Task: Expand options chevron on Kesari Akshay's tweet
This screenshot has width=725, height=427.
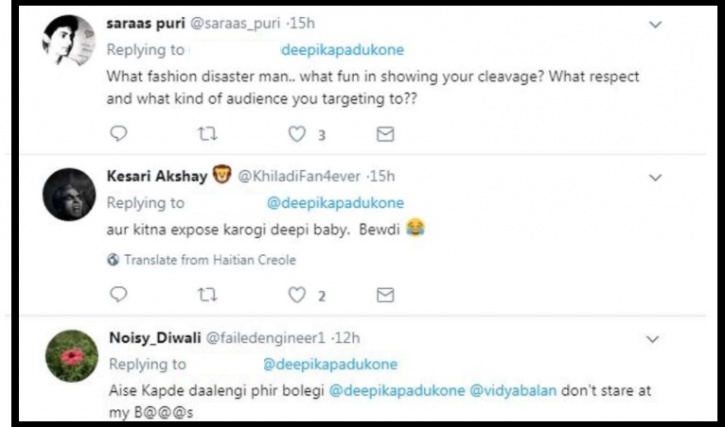Action: [655, 178]
